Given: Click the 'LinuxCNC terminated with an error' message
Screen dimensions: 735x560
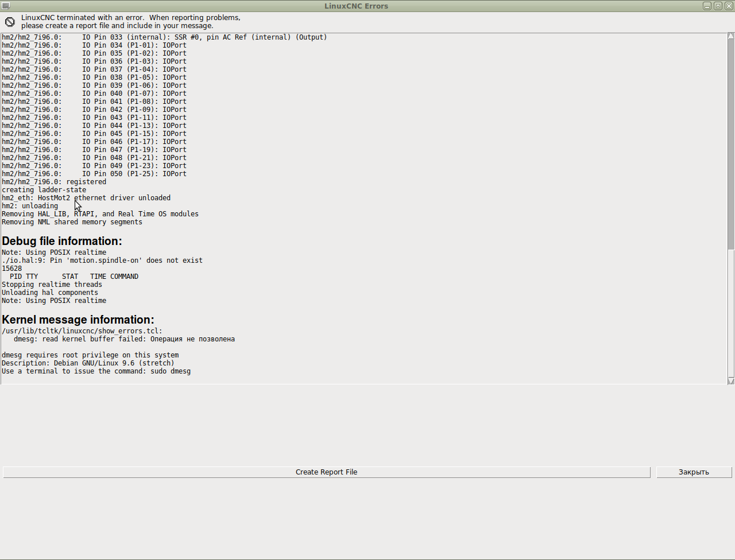Looking at the screenshot, I should tap(131, 22).
